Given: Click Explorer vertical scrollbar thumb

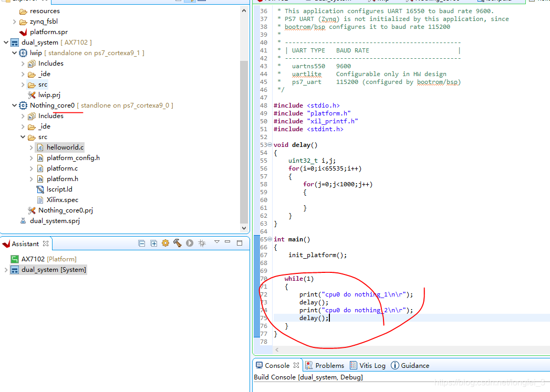Looking at the screenshot, I should [244, 142].
